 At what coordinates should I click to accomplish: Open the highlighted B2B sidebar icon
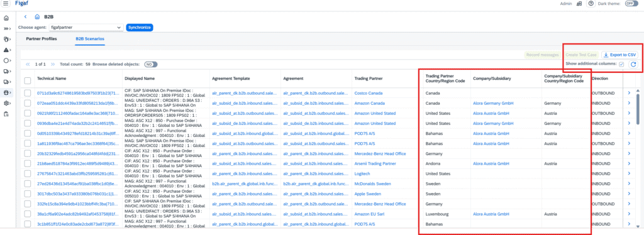pyautogui.click(x=6, y=93)
